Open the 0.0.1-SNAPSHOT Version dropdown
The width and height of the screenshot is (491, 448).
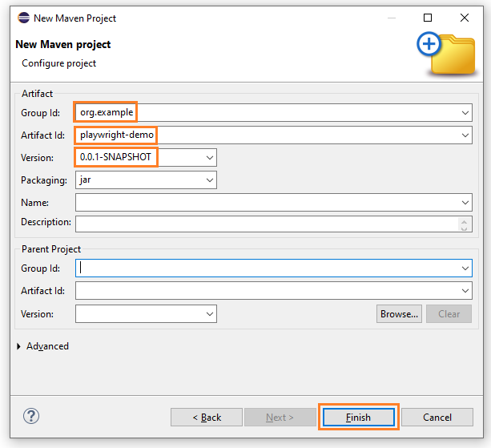[210, 158]
